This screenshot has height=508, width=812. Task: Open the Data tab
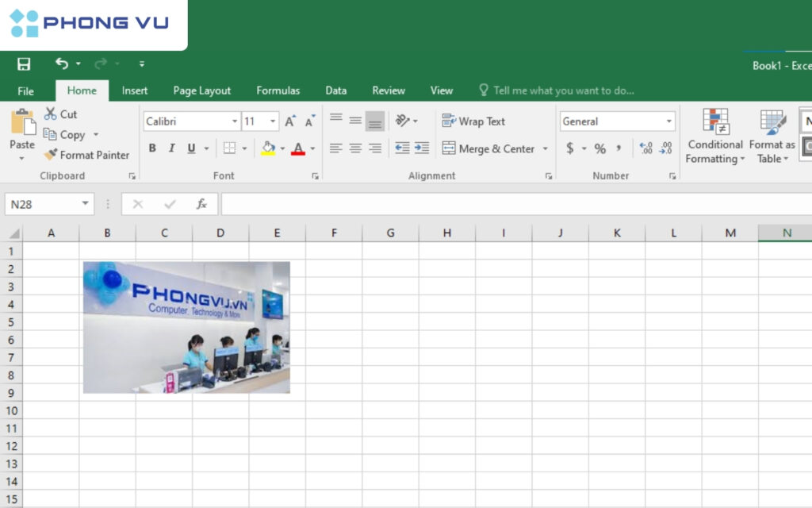(x=336, y=90)
